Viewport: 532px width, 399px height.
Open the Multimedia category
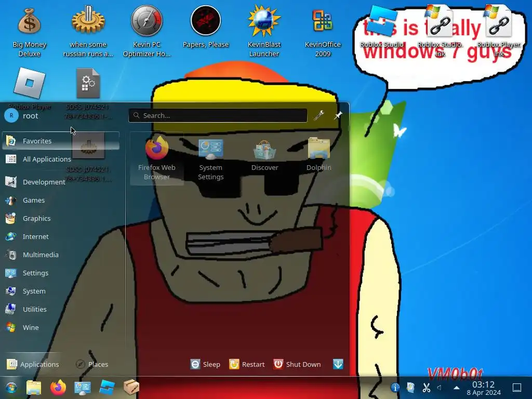pos(61,255)
